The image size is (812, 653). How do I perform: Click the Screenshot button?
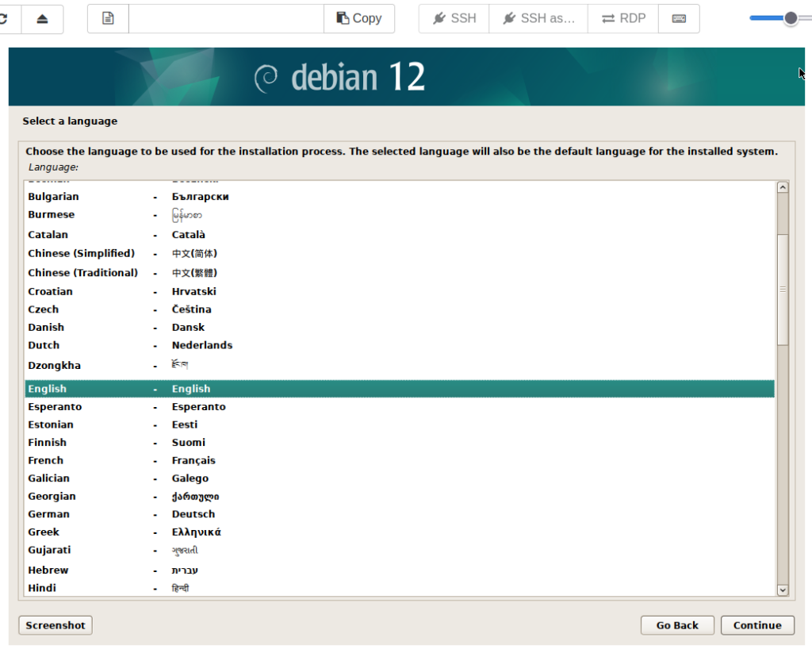56,625
